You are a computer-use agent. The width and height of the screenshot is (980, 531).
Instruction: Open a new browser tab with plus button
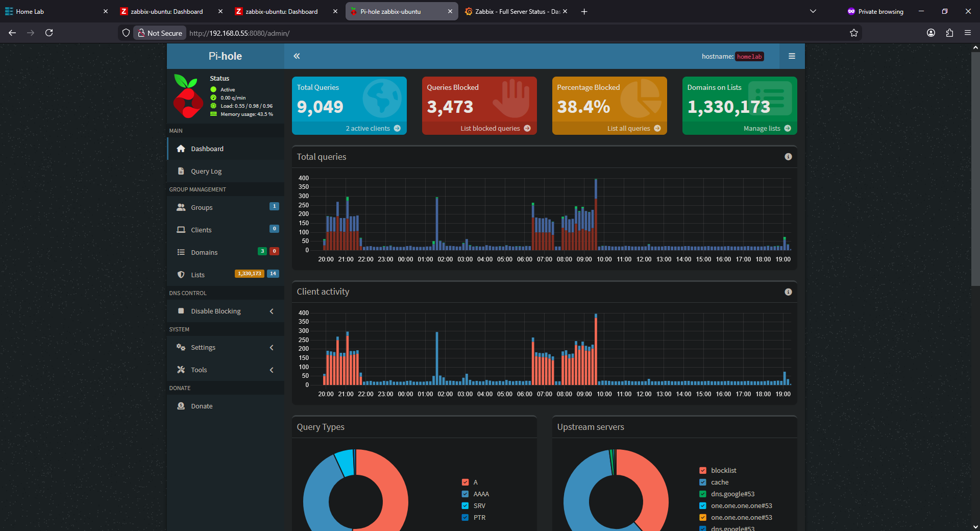[584, 11]
